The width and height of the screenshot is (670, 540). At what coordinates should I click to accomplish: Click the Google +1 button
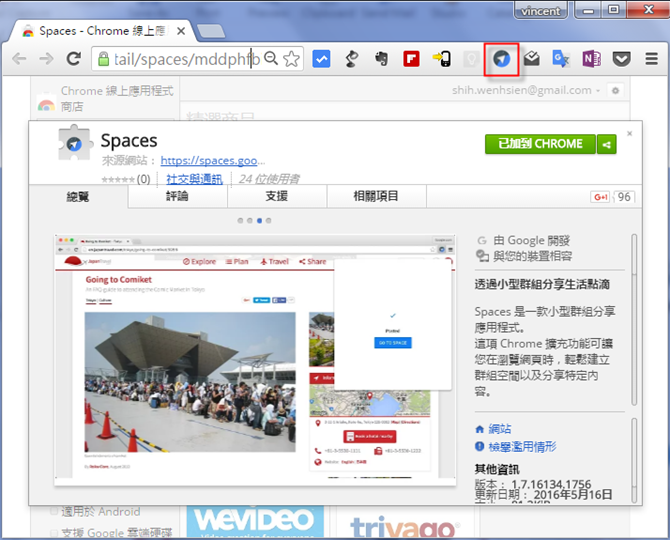coord(600,197)
